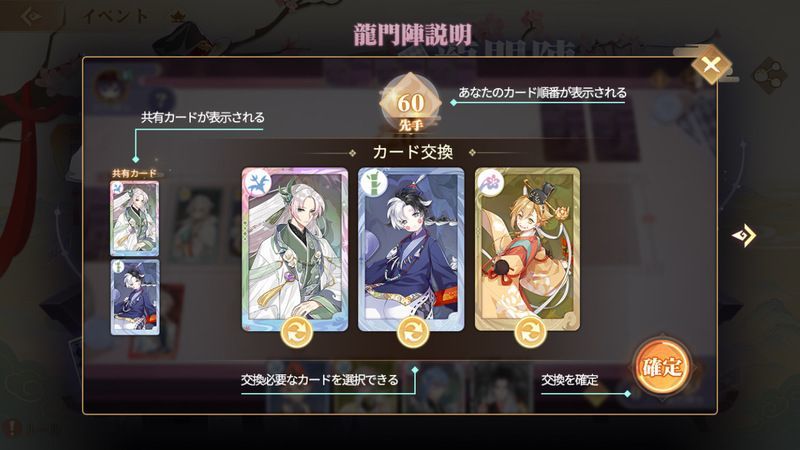Tap the swap icon under the green-robed card
The height and width of the screenshot is (450, 800).
click(296, 332)
